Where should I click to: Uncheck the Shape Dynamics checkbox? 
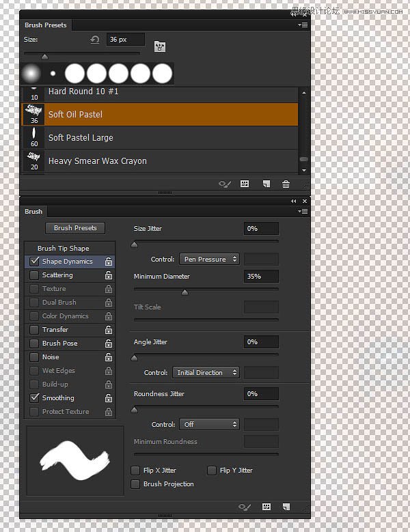click(34, 262)
